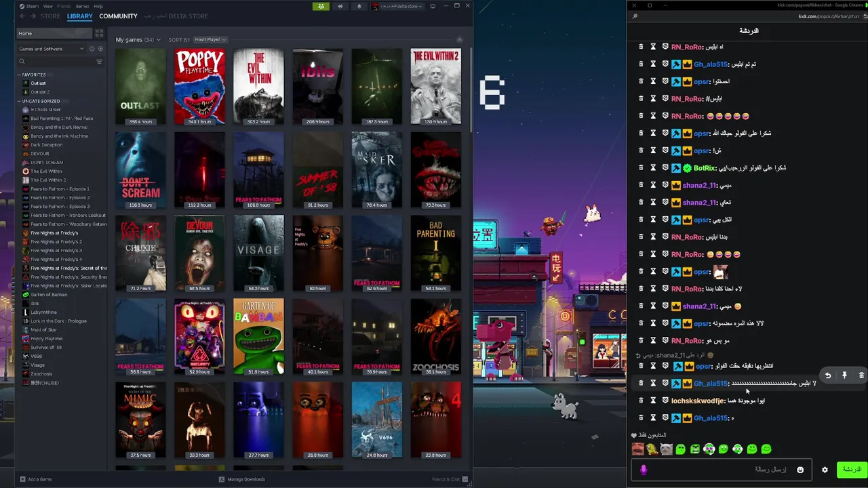Viewport: 868px width, 488px height.
Task: Open the Summer of '58 cover
Action: (317, 170)
